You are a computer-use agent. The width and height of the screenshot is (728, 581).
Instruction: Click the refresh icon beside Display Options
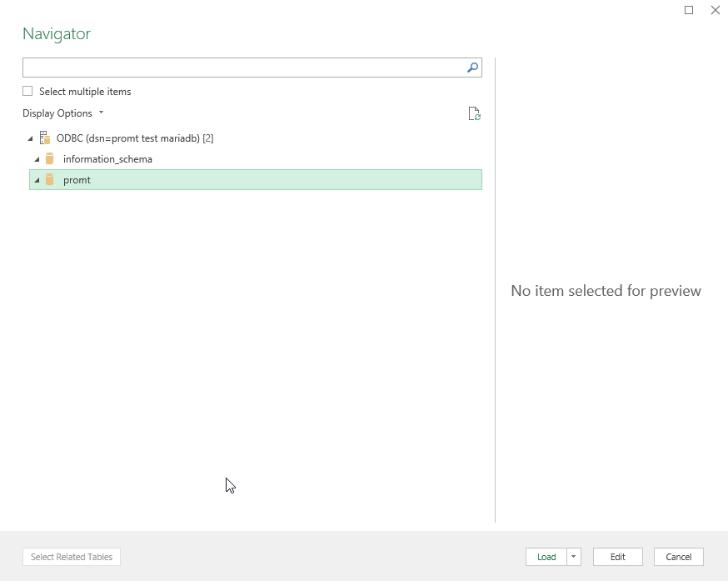coord(474,114)
